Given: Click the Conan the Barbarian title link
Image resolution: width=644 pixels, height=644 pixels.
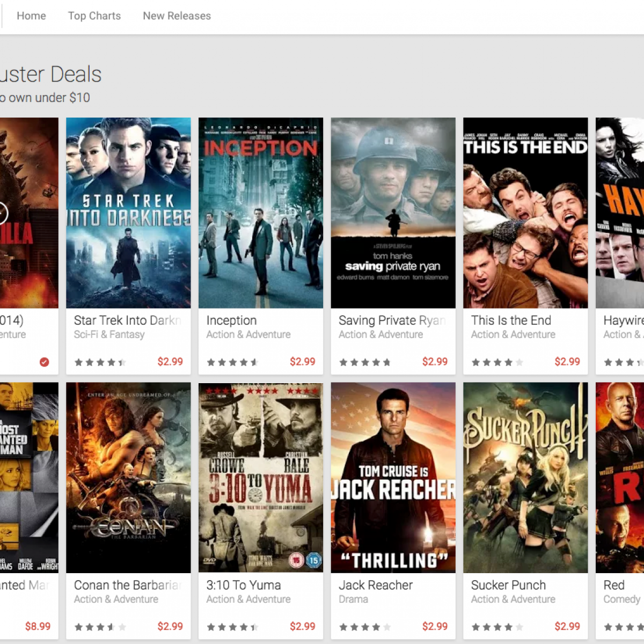Looking at the screenshot, I should tap(128, 585).
